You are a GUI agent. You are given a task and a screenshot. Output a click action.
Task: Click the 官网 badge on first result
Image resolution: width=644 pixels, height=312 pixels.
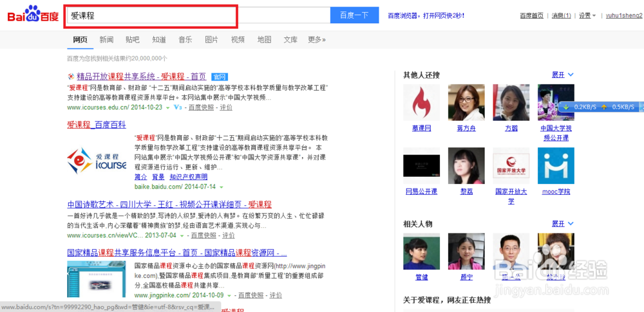(220, 77)
